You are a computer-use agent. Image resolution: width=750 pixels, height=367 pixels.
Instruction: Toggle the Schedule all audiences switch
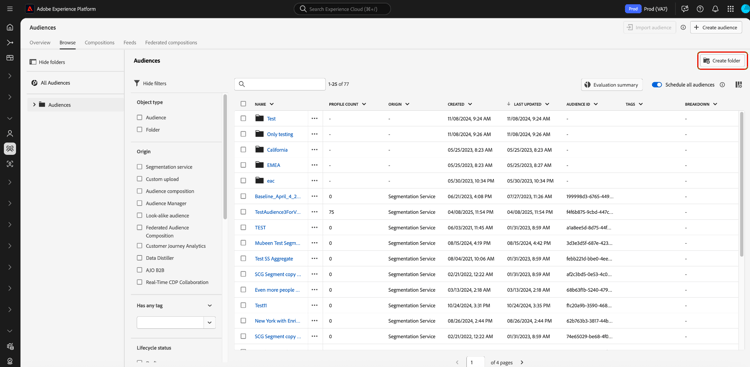pos(657,85)
